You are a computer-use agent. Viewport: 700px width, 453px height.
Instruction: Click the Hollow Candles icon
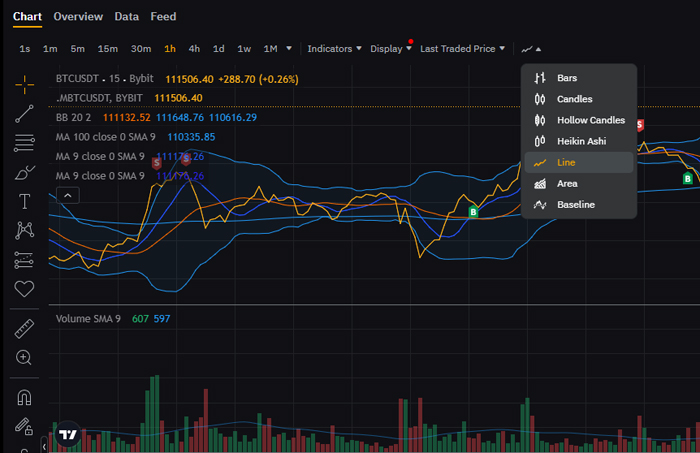pyautogui.click(x=540, y=120)
